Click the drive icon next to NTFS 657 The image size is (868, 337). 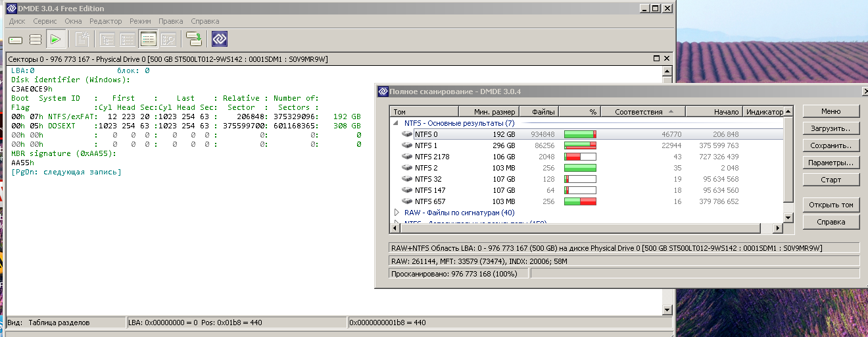[407, 201]
